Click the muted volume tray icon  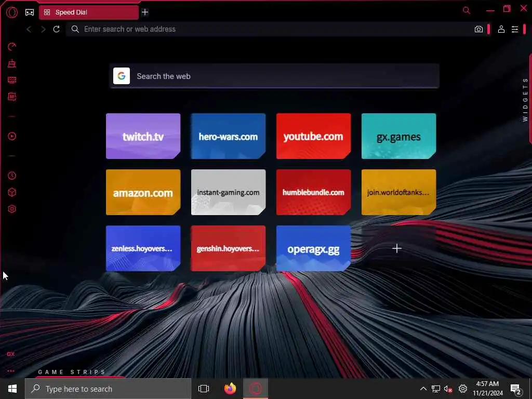pos(448,389)
